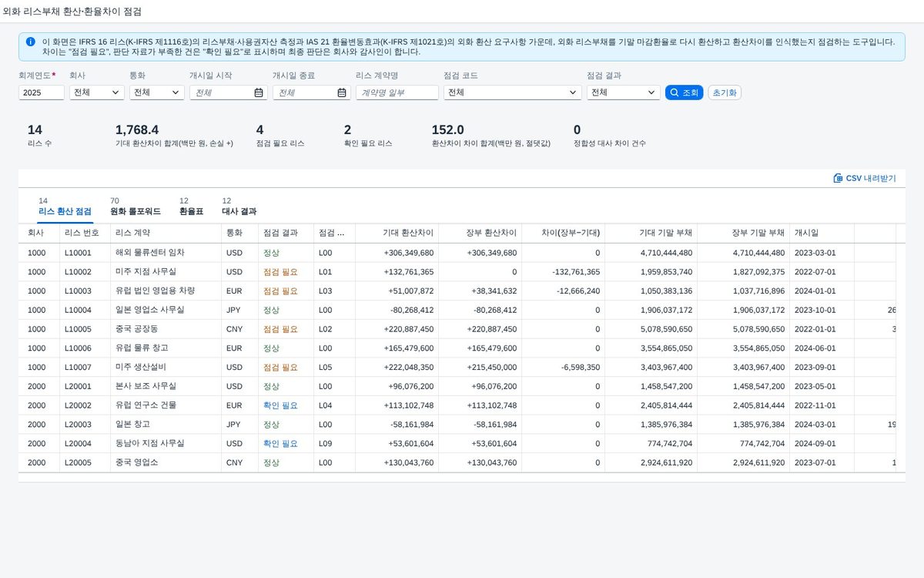The height and width of the screenshot is (578, 924).
Task: Open the calendar picker for 개시일 시작
Action: coord(259,92)
